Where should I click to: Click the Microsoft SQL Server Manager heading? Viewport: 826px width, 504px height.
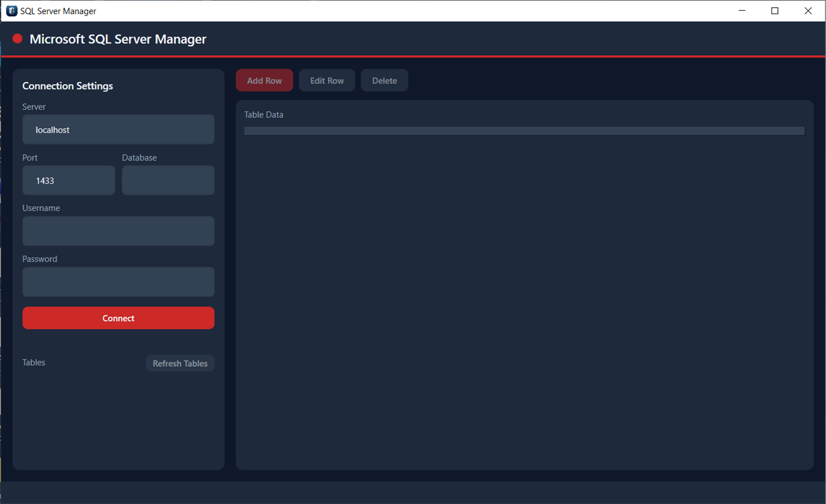118,39
